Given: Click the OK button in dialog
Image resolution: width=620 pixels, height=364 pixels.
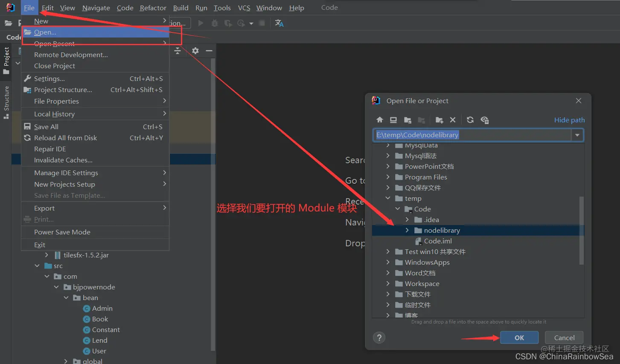Looking at the screenshot, I should click(x=519, y=338).
